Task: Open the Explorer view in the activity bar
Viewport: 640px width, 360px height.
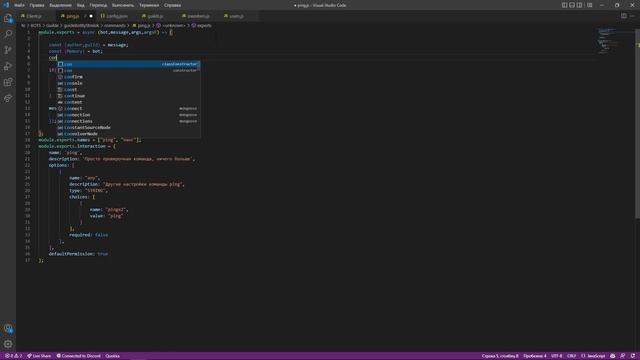Action: pyautogui.click(x=8, y=18)
